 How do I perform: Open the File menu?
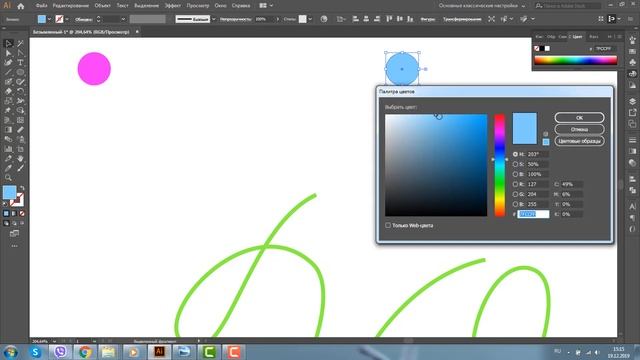41,6
